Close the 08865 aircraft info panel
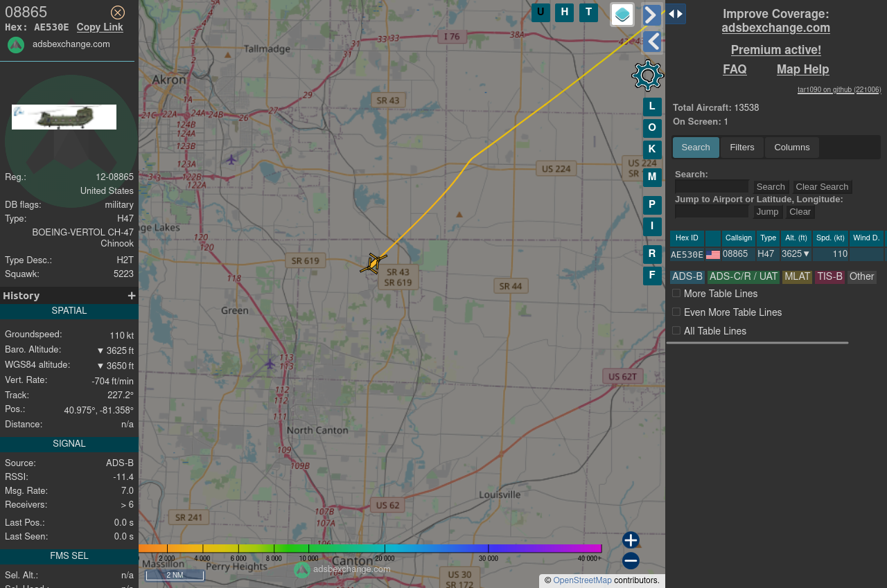This screenshot has height=588, width=887. click(x=118, y=12)
